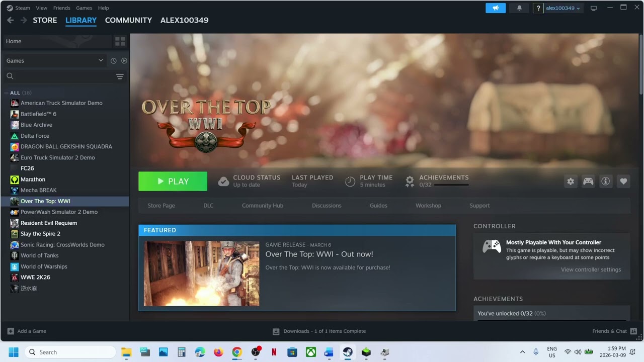Open Google Chrome from the taskbar

pos(237,352)
